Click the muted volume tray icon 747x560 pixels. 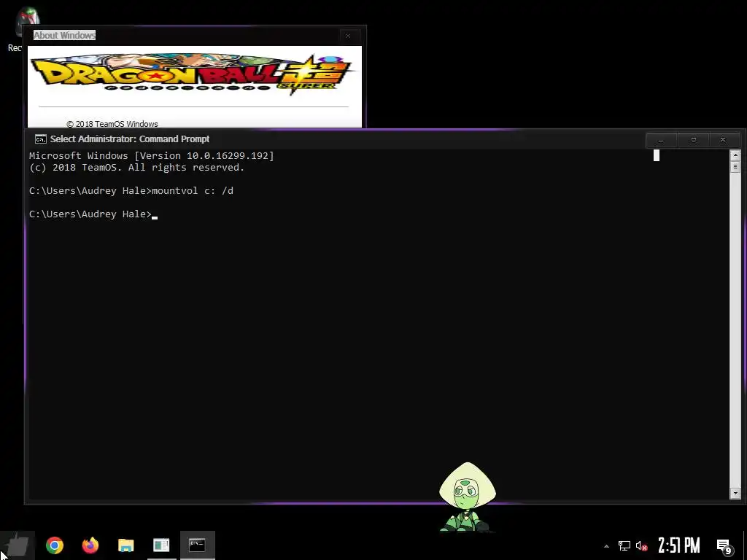pyautogui.click(x=641, y=545)
